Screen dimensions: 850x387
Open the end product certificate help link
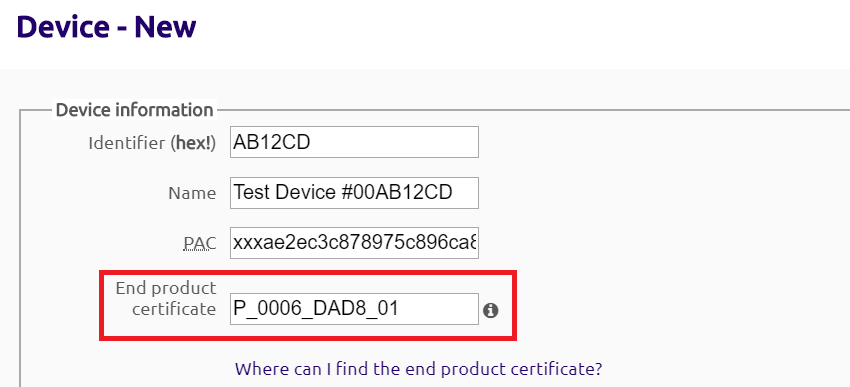click(418, 369)
